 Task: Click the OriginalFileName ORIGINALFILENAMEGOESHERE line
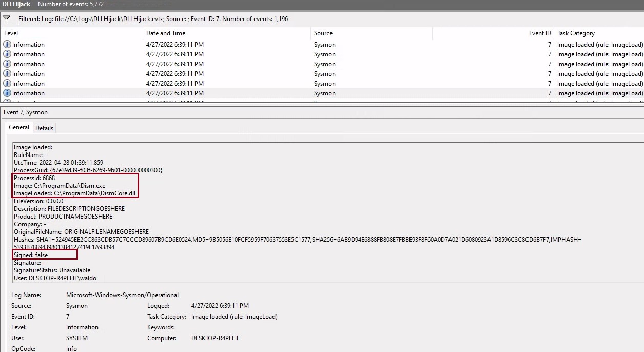[81, 232]
